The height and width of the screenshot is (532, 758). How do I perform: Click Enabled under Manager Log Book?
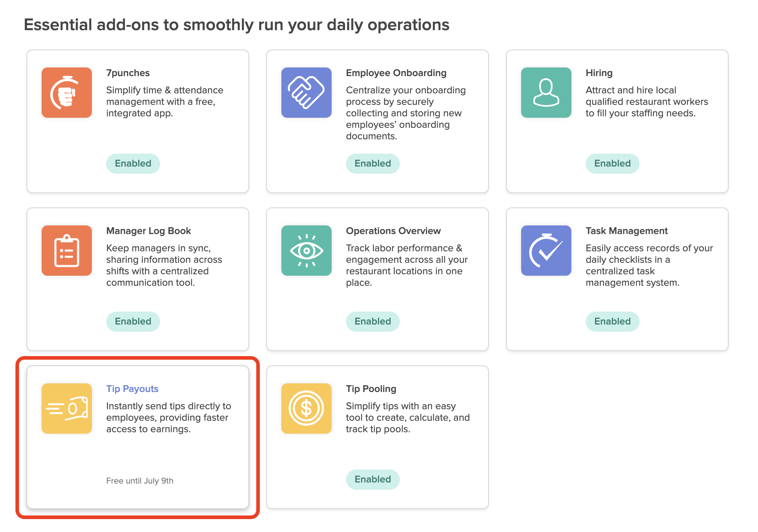coord(133,321)
